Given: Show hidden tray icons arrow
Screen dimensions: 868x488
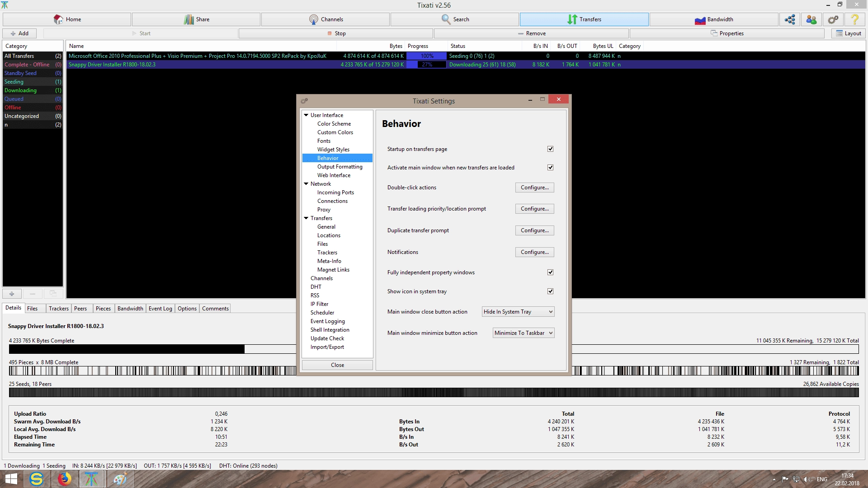Looking at the screenshot, I should 774,479.
